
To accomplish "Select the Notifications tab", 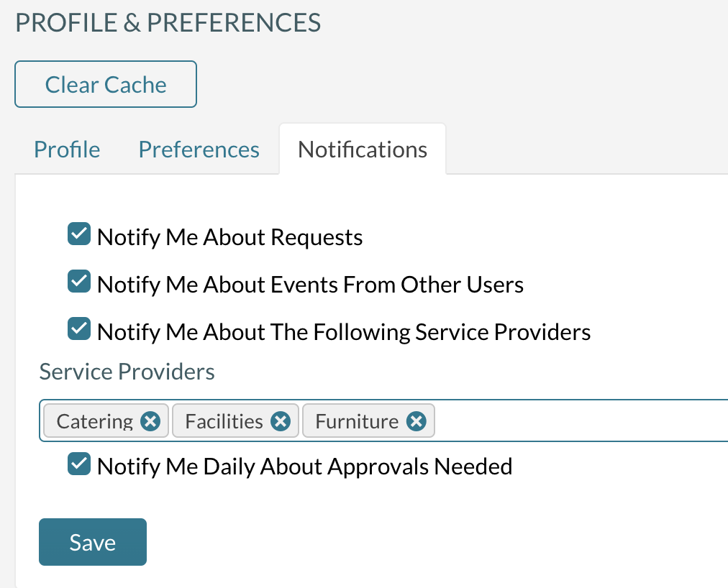I will pyautogui.click(x=362, y=149).
